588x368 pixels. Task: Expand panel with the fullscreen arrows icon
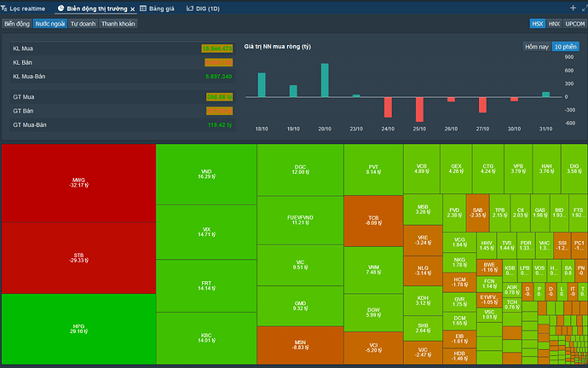585,8
